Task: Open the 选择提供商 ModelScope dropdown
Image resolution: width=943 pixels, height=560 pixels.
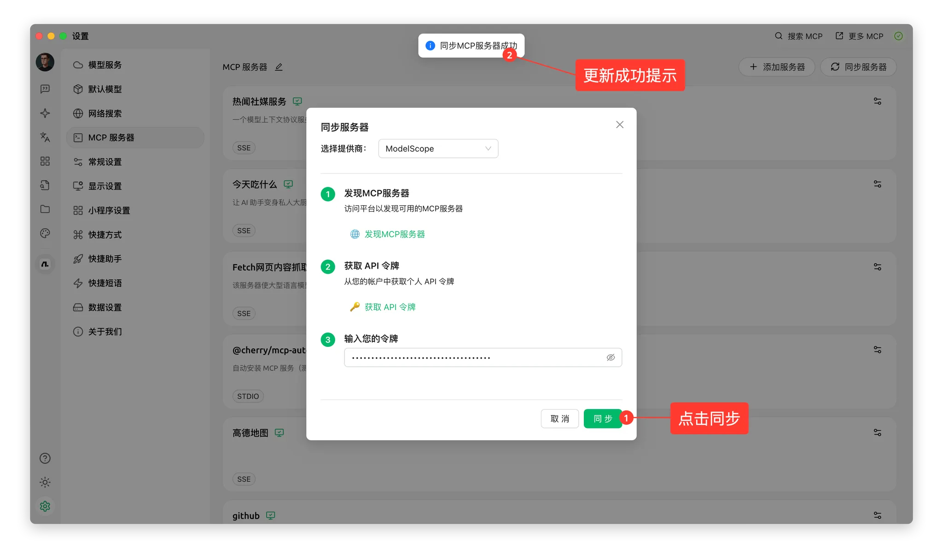Action: click(x=438, y=149)
